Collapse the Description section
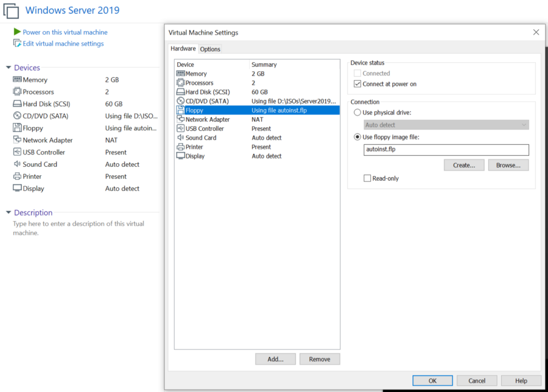Image resolution: width=548 pixels, height=392 pixels. tap(9, 213)
